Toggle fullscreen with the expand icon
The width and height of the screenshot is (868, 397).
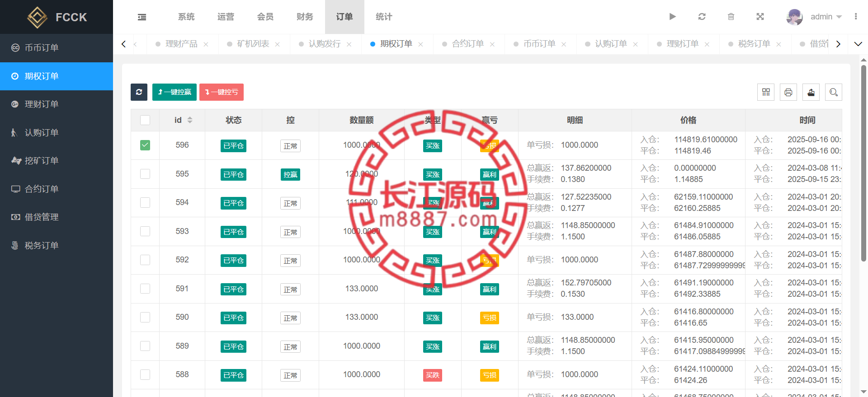pyautogui.click(x=760, y=17)
